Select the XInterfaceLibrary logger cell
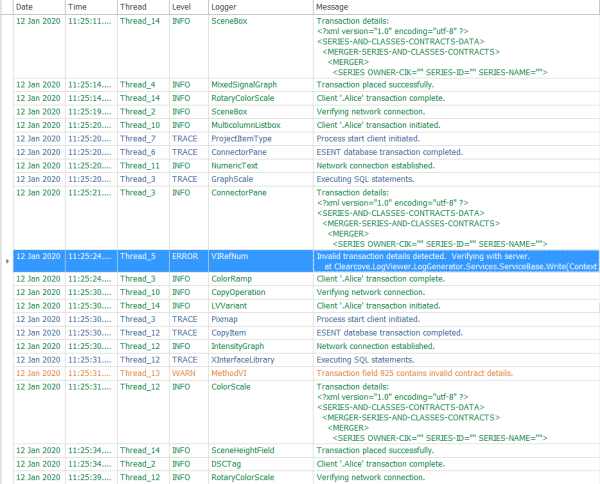 261,360
